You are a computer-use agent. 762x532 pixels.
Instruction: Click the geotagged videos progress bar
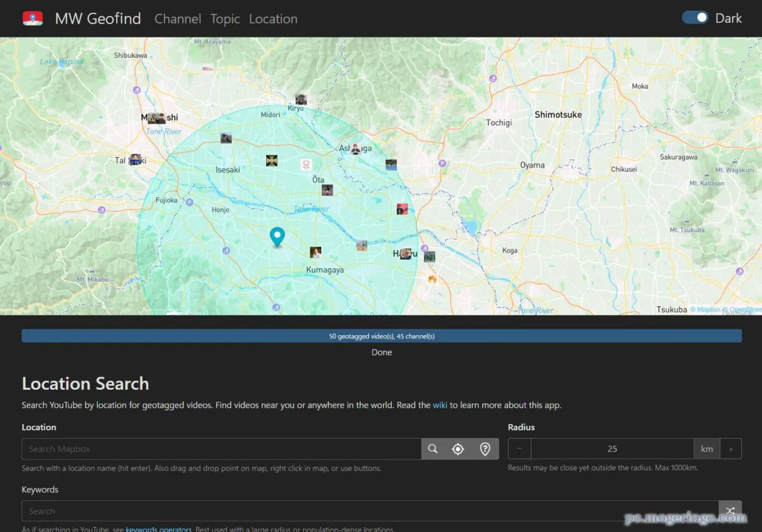382,336
